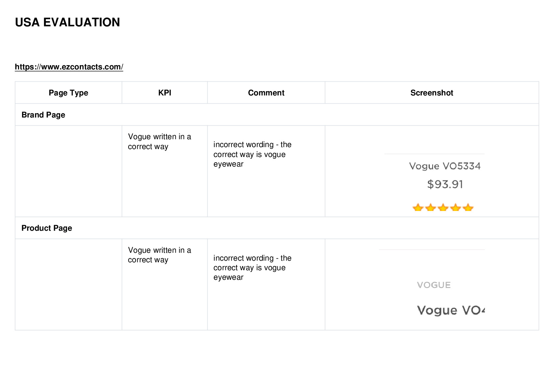This screenshot has width=554, height=392.
Task: Click the USA EVALUATION heading
Action: pos(67,22)
